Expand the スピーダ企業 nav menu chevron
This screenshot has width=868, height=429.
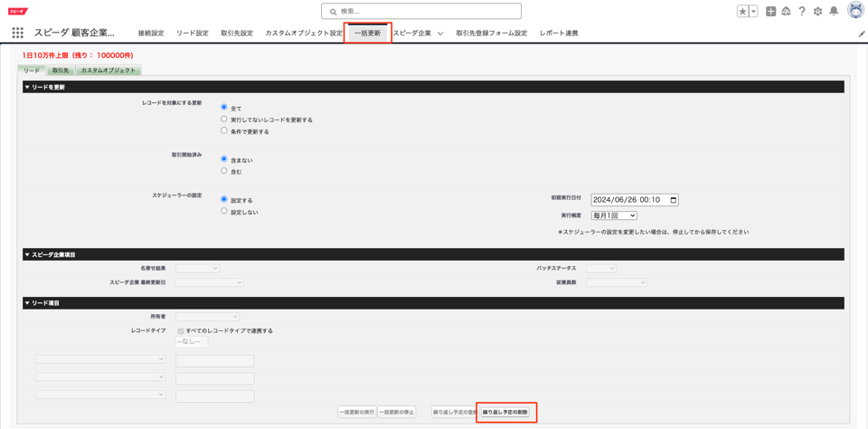pos(440,33)
